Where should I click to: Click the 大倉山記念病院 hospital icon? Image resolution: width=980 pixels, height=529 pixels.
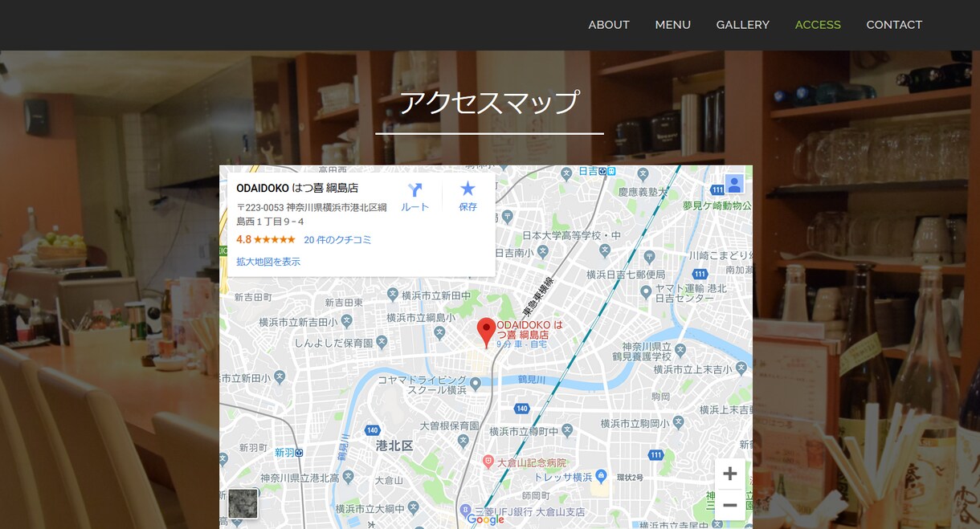coord(488,462)
